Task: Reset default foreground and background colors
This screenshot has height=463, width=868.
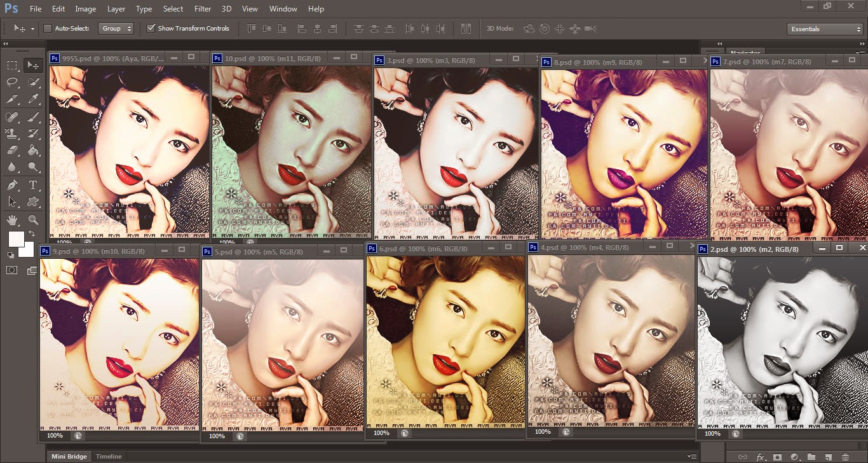Action: (11, 255)
